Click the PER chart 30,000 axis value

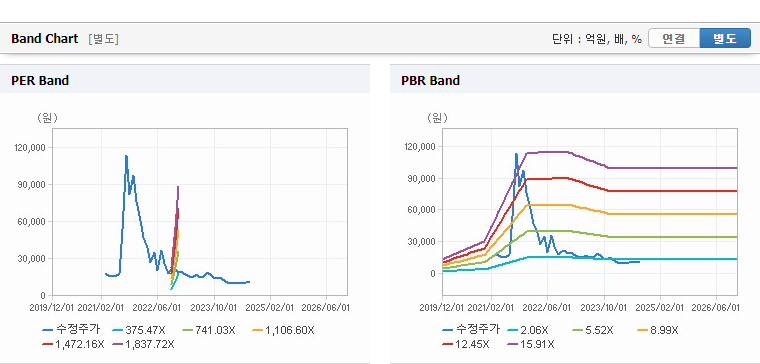click(33, 258)
